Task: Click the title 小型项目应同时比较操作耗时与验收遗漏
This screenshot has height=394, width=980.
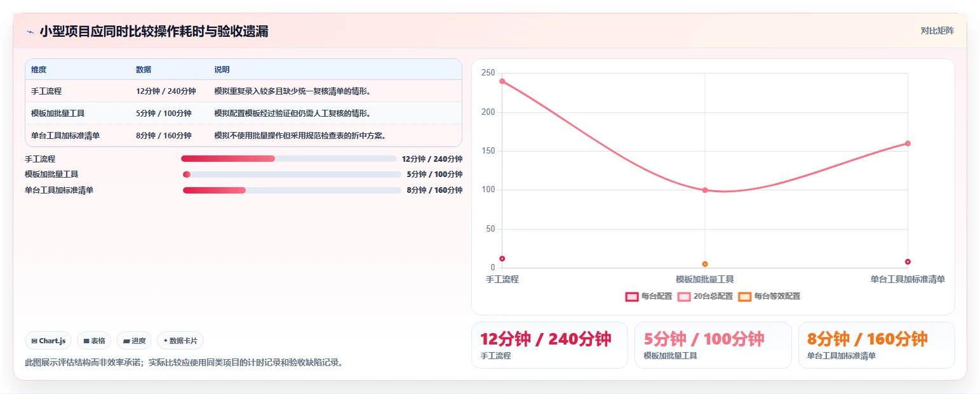Action: [154, 31]
